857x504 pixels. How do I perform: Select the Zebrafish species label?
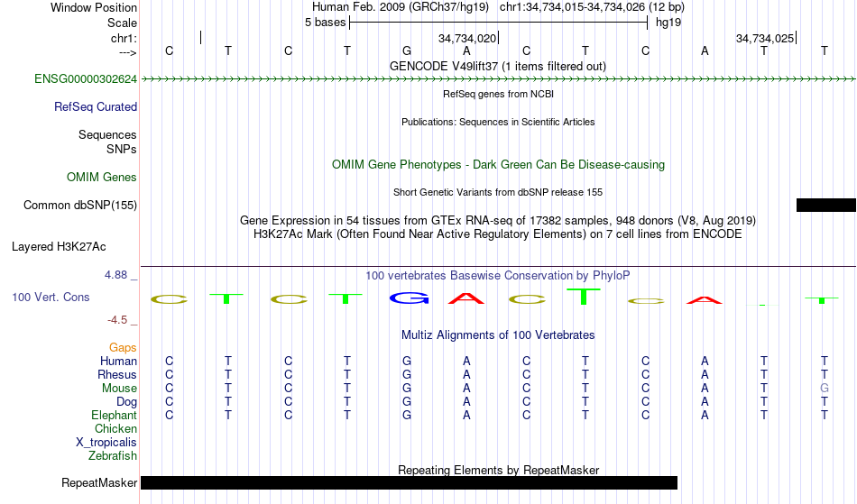[x=113, y=455]
